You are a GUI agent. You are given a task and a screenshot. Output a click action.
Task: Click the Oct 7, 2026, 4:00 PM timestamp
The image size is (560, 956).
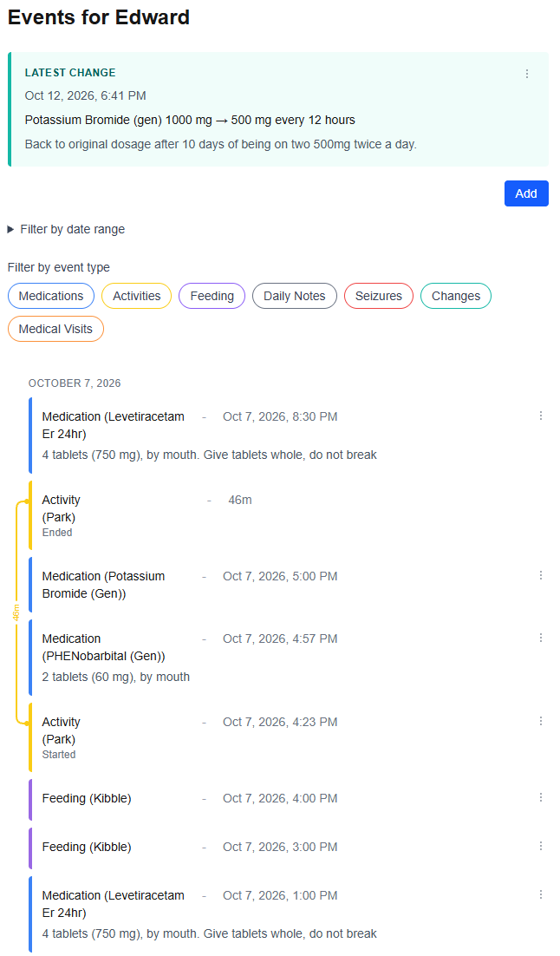[x=280, y=799]
